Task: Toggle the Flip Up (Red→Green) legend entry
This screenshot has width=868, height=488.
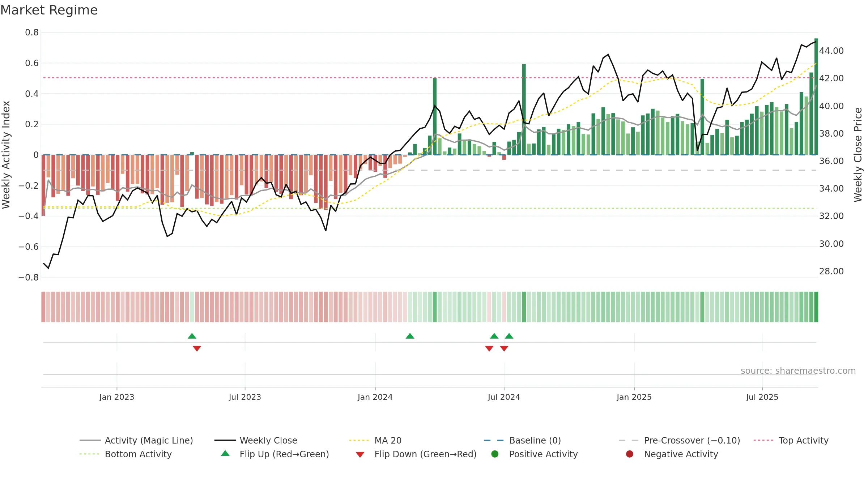Action: [275, 454]
